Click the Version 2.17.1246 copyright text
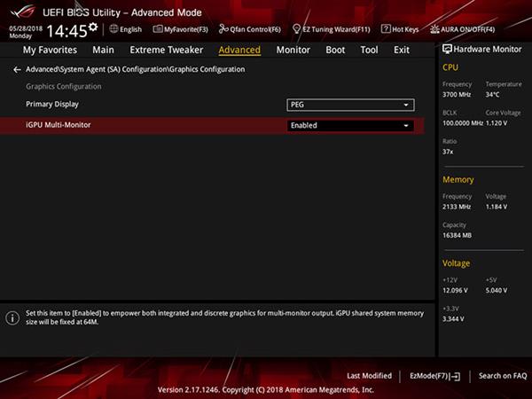This screenshot has width=532, height=399. [x=266, y=390]
